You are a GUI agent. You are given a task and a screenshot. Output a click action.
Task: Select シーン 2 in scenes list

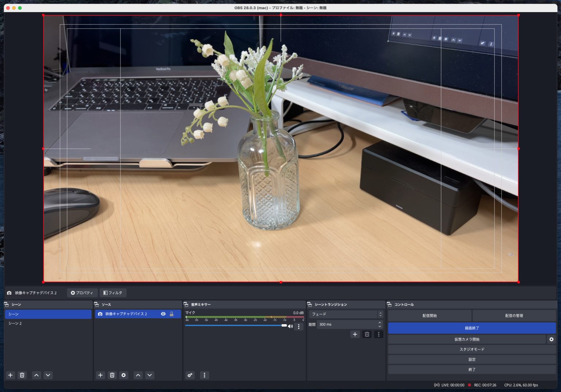point(15,323)
